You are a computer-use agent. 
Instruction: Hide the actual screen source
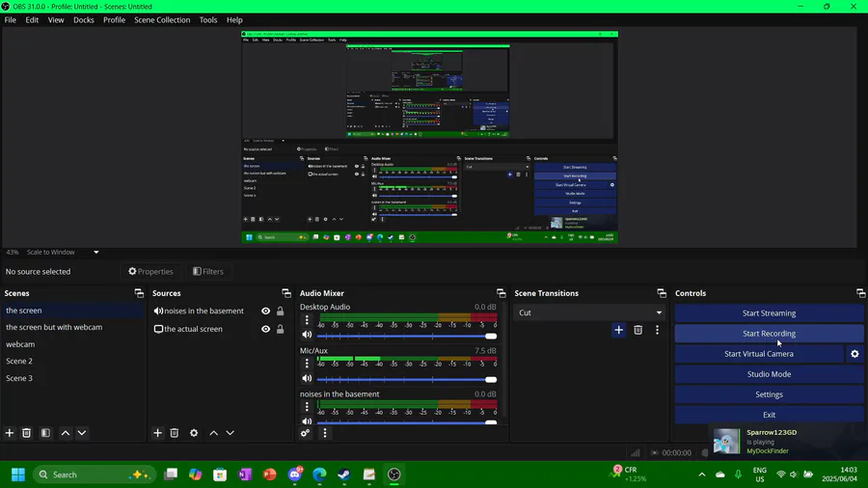(x=266, y=329)
